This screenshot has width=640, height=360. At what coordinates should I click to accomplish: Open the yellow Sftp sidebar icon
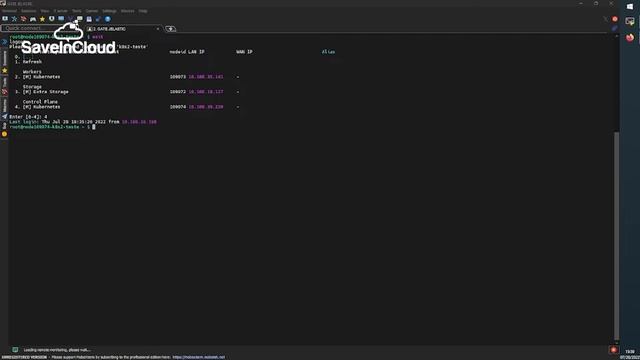4,134
